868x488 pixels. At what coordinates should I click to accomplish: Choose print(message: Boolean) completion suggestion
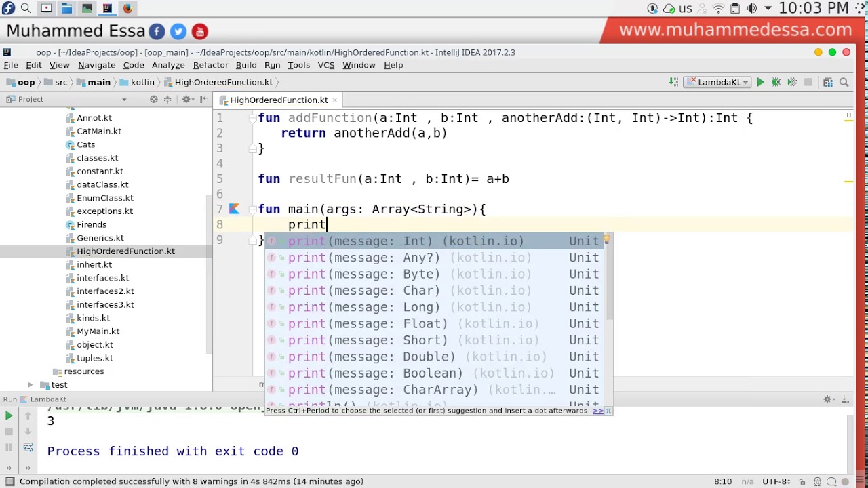coord(434,373)
